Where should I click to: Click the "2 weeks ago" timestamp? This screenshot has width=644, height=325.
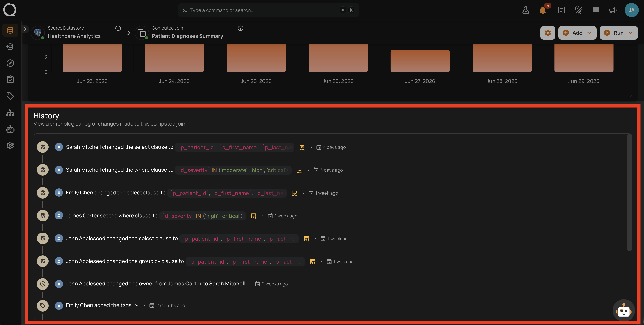[274, 284]
